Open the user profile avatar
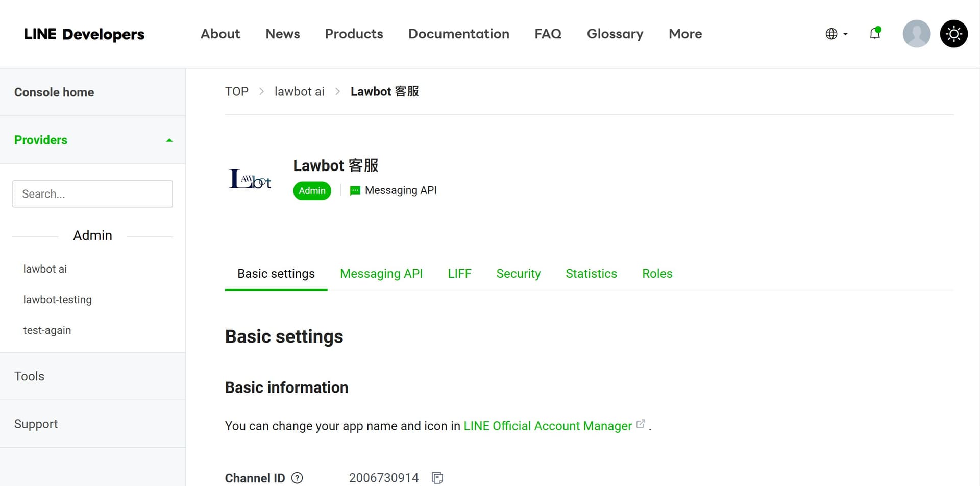Screen dimensions: 980x486 point(916,34)
